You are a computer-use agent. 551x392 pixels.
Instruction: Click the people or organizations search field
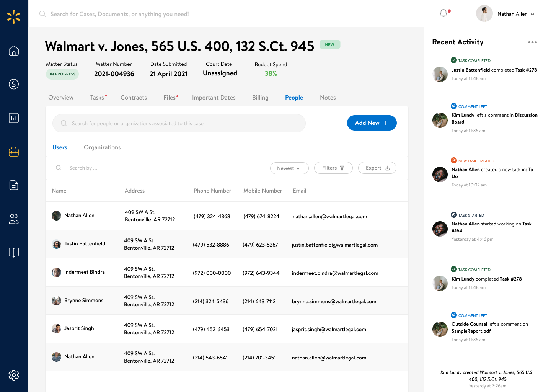tap(179, 123)
